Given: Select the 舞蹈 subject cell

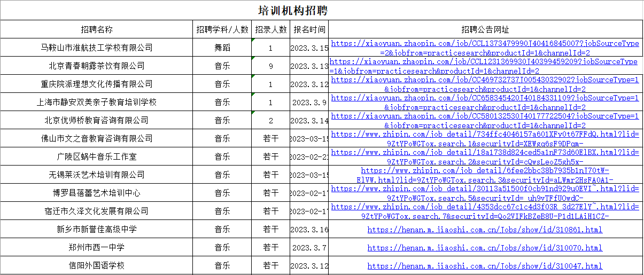Looking at the screenshot, I should point(222,48).
